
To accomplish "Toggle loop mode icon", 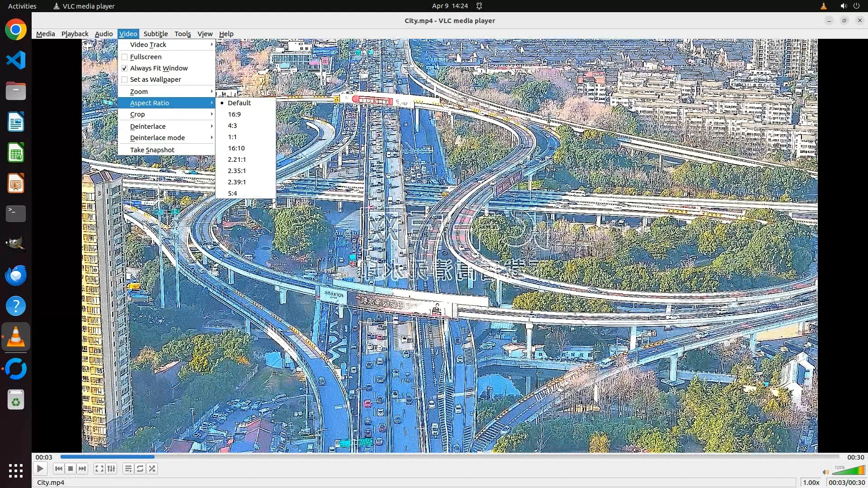I will pos(140,469).
